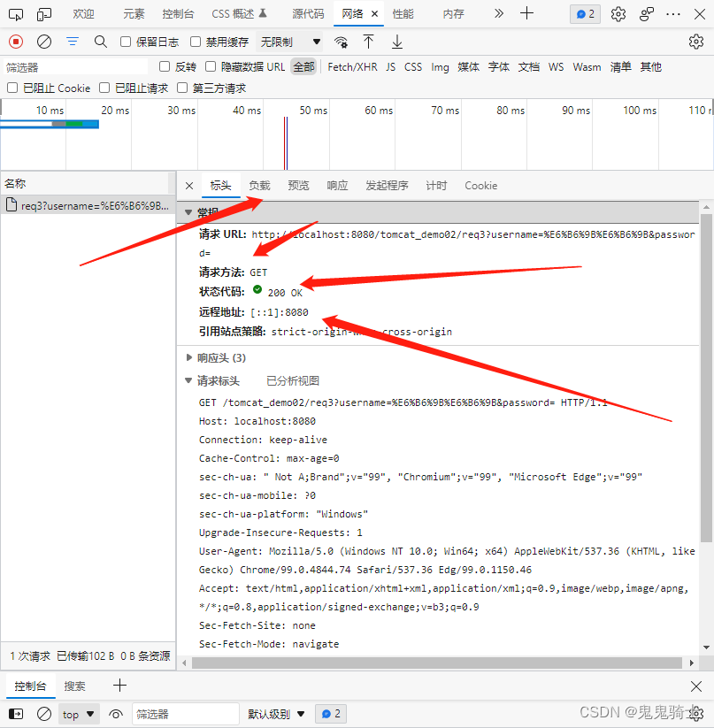Switch to the 控制台 top tab
The width and height of the screenshot is (714, 728).
(178, 14)
